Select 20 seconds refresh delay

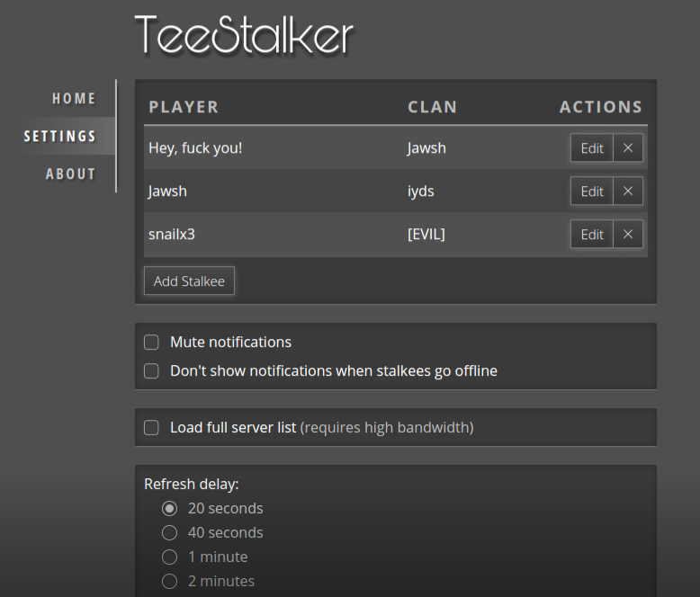click(x=170, y=509)
